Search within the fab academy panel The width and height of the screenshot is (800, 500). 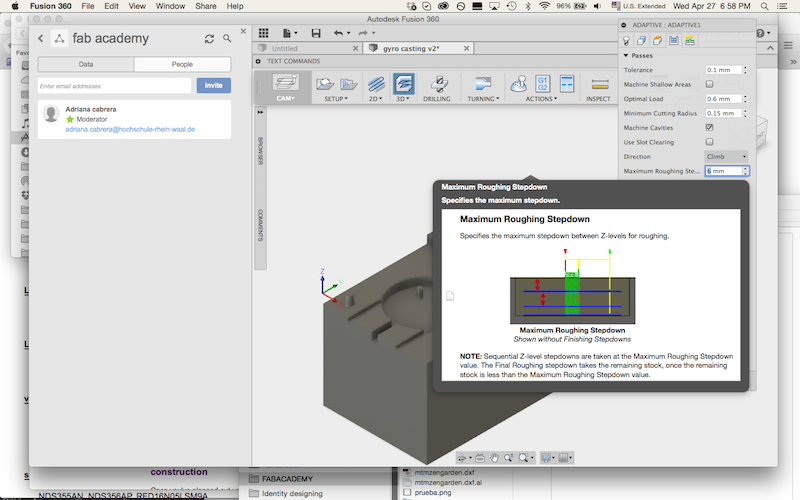coord(227,38)
